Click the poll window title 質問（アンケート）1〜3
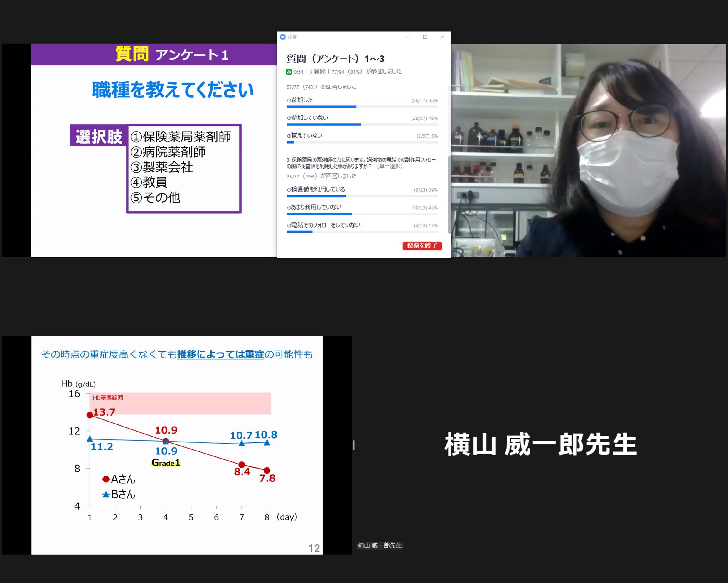The height and width of the screenshot is (583, 728). tap(336, 58)
